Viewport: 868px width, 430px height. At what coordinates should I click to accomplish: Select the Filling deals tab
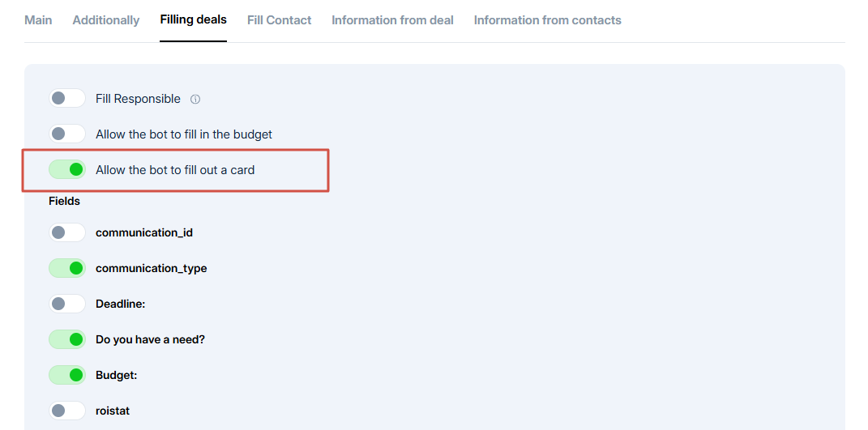coord(193,20)
